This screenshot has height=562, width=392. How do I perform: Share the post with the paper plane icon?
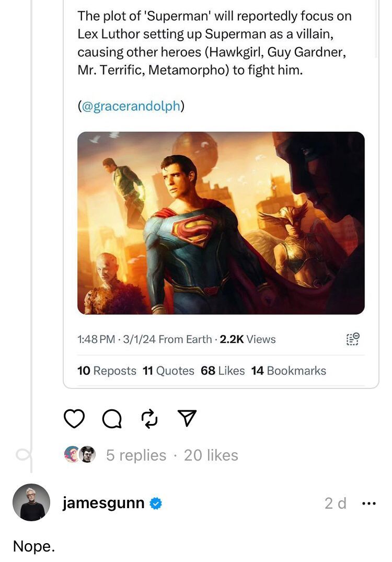tap(187, 417)
